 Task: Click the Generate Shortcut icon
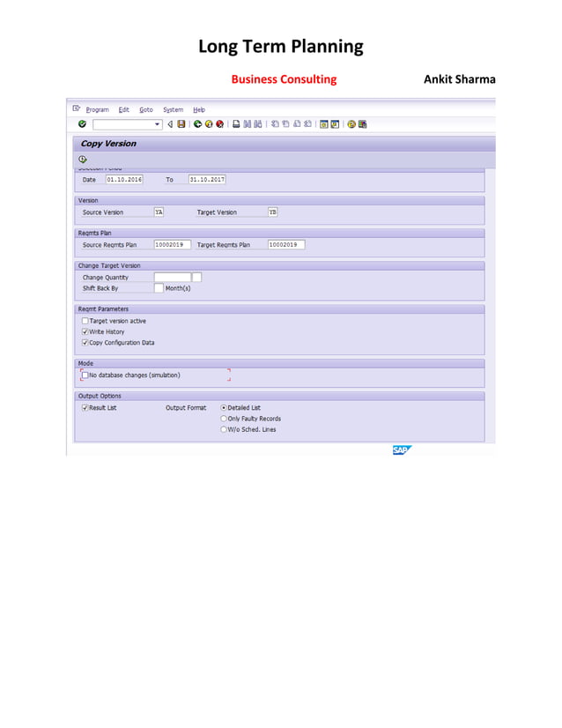(335, 124)
